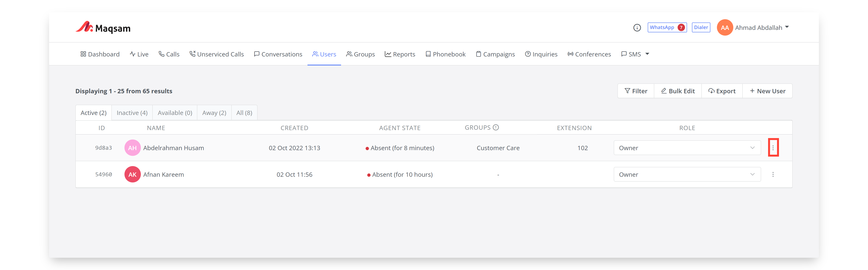Open the three-dot menu for Abdelrahman Husam

(x=773, y=147)
